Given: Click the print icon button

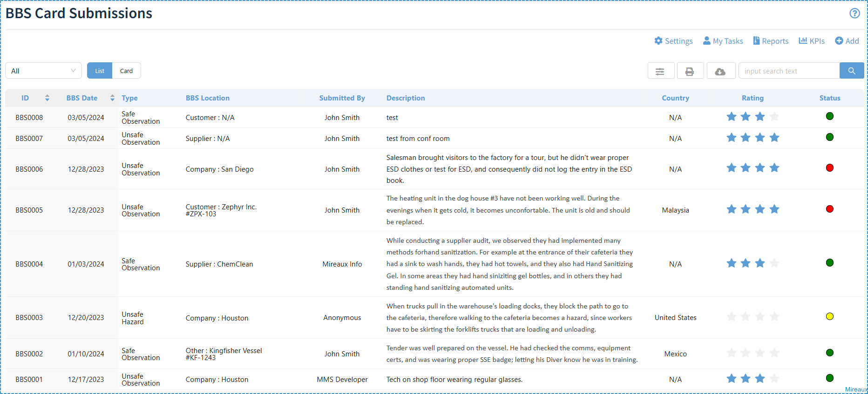Looking at the screenshot, I should pyautogui.click(x=690, y=71).
